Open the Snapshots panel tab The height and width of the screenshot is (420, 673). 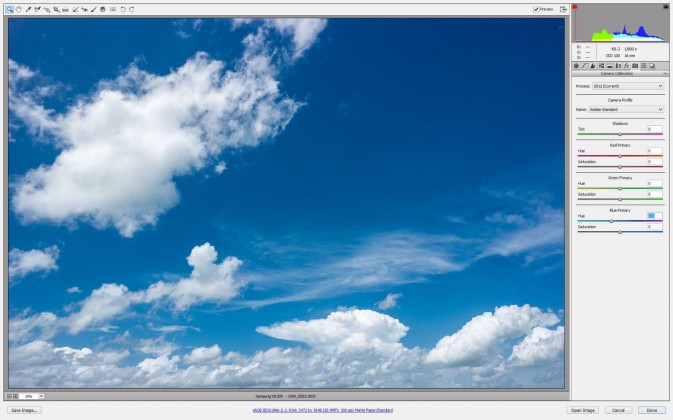tap(652, 66)
